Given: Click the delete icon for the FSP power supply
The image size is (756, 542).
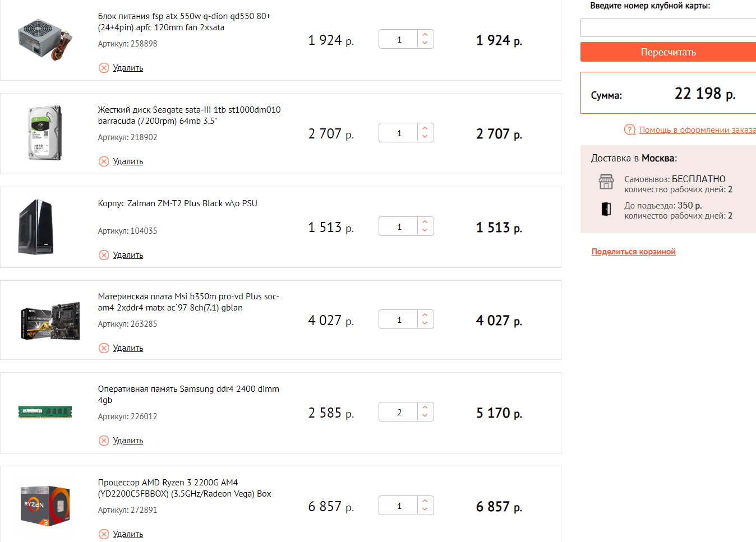Looking at the screenshot, I should 104,68.
